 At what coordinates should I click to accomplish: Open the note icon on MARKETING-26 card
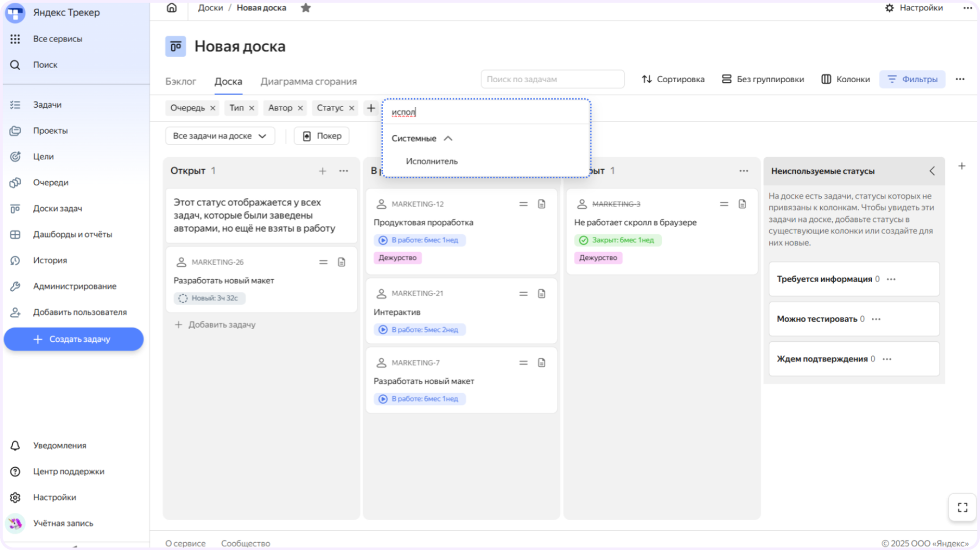(342, 262)
